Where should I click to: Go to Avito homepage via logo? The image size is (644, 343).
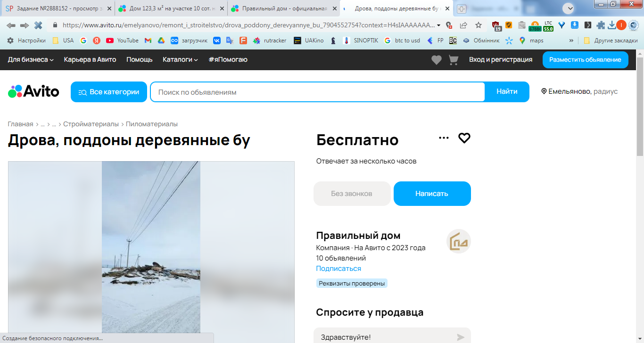point(33,91)
